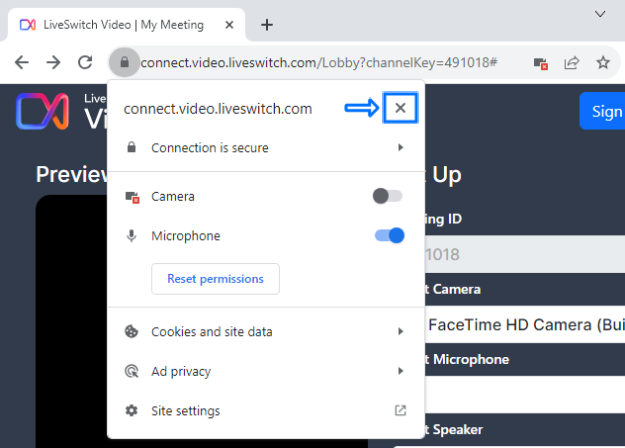Click the camera icon beside Camera label
The height and width of the screenshot is (448, 625).
pos(132,197)
